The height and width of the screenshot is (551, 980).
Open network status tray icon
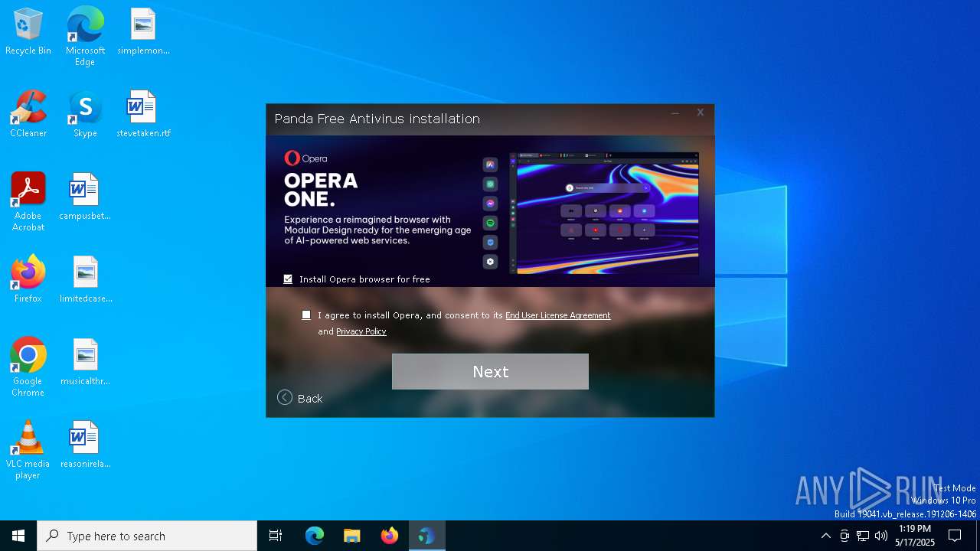pyautogui.click(x=863, y=536)
